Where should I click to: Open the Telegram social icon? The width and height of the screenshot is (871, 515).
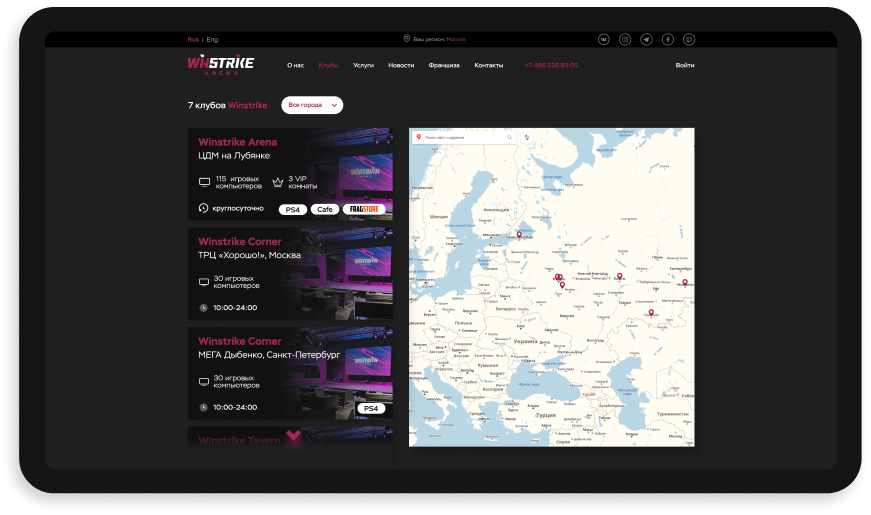point(646,39)
